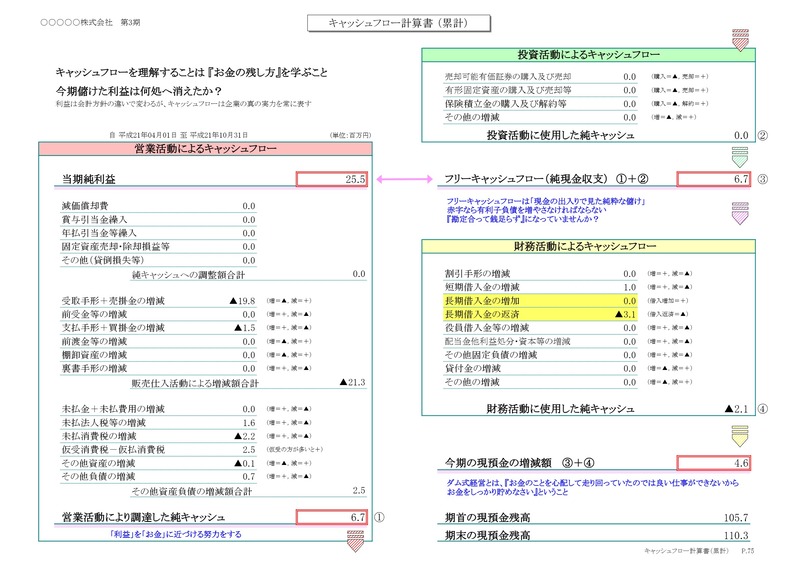The height and width of the screenshot is (565, 799).
Task: Select the 前受金等の増減 row label
Action: [94, 314]
